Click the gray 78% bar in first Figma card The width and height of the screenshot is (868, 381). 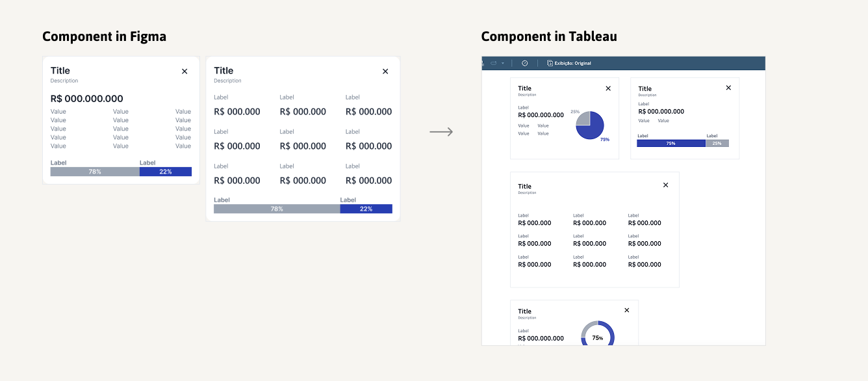pyautogui.click(x=95, y=172)
